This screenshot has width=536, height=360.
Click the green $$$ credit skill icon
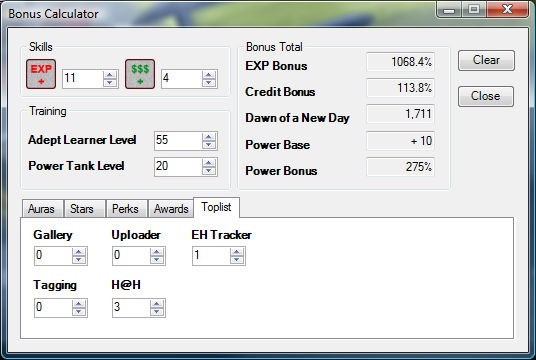140,74
